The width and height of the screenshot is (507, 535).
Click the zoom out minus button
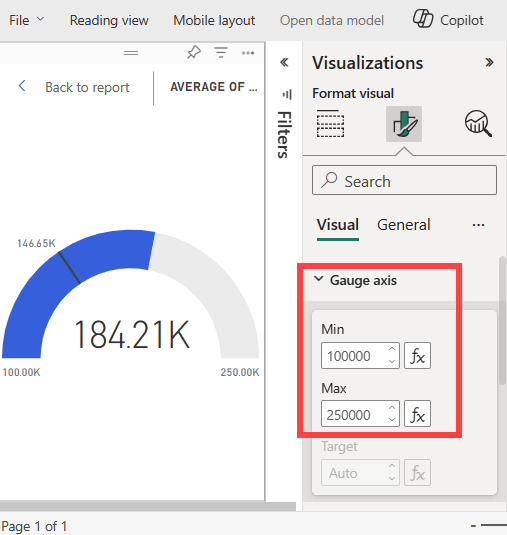473,526
